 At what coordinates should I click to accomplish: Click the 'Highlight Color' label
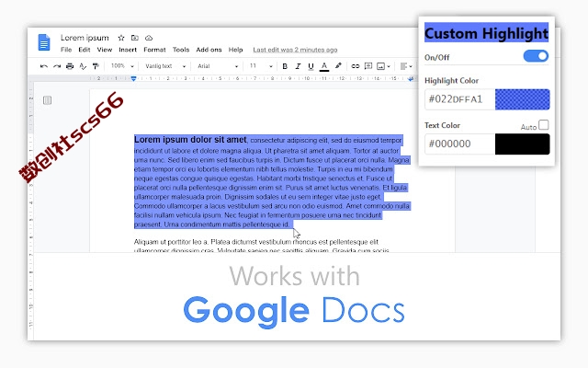451,80
